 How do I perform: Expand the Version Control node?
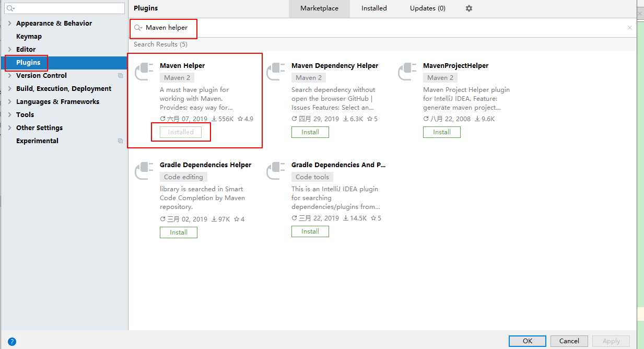tap(9, 76)
